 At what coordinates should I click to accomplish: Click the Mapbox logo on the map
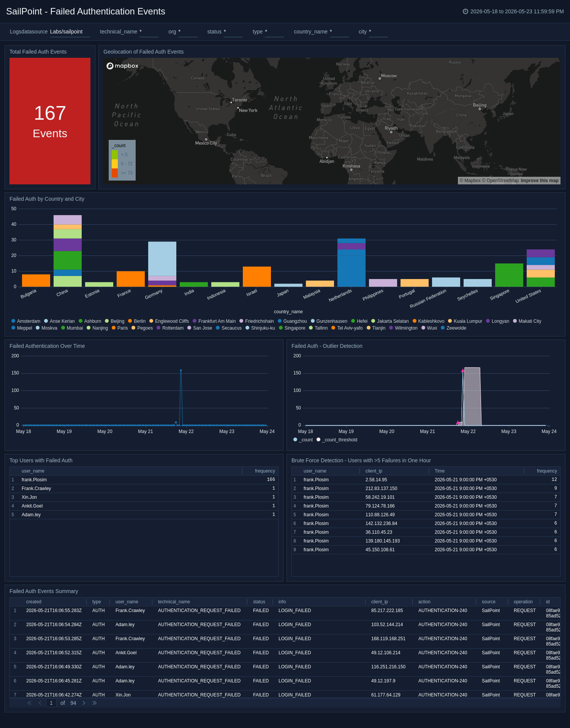[122, 66]
